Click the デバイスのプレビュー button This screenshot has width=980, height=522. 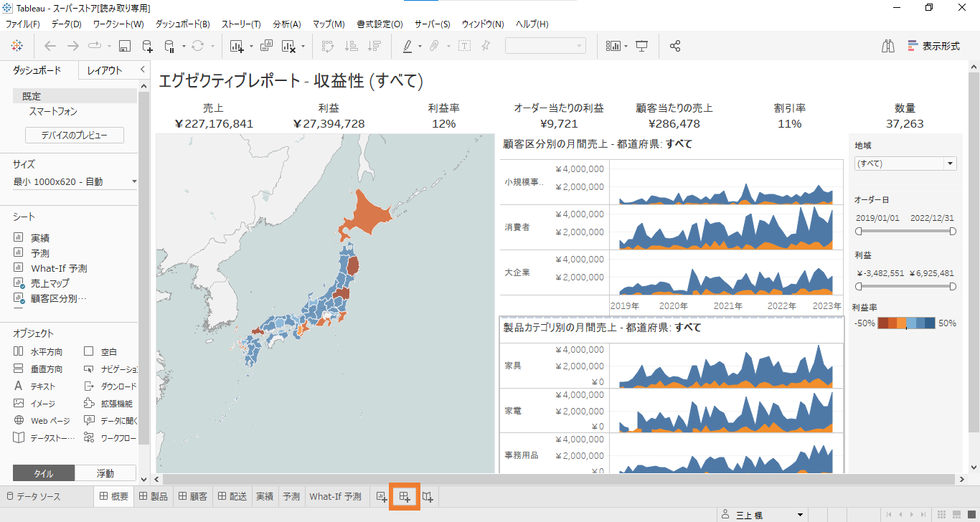[x=74, y=135]
